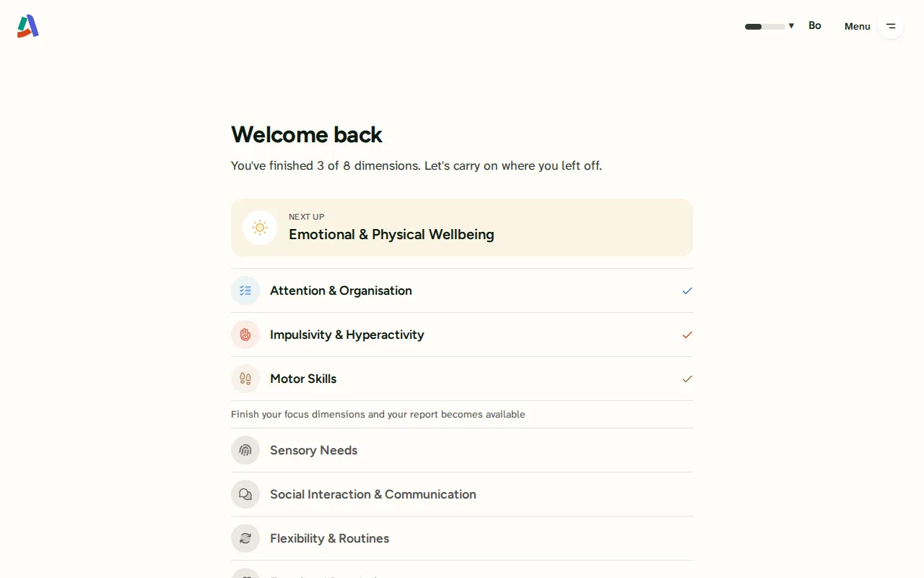Click the red checkmark on Impulsivity & Hyperactivity

(687, 335)
